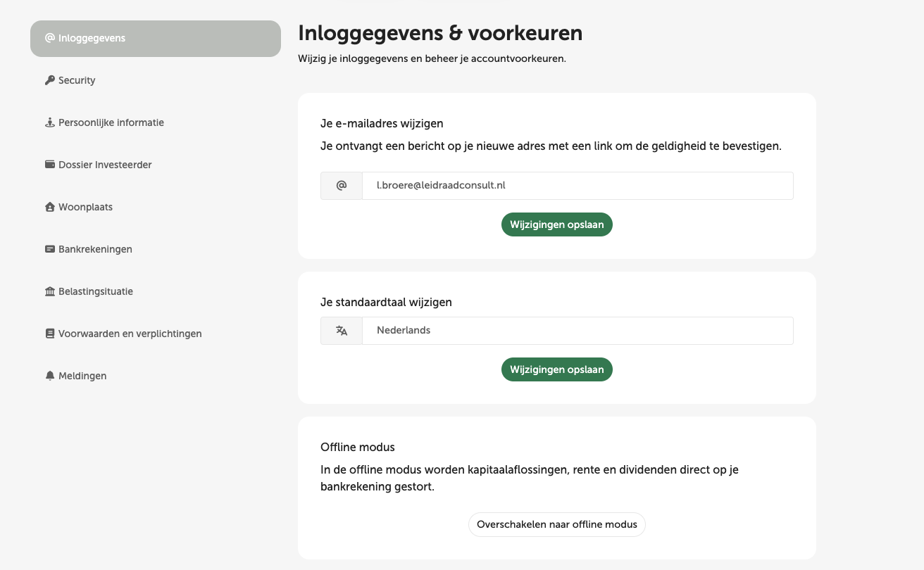Save changes to the e-mail address

point(557,224)
